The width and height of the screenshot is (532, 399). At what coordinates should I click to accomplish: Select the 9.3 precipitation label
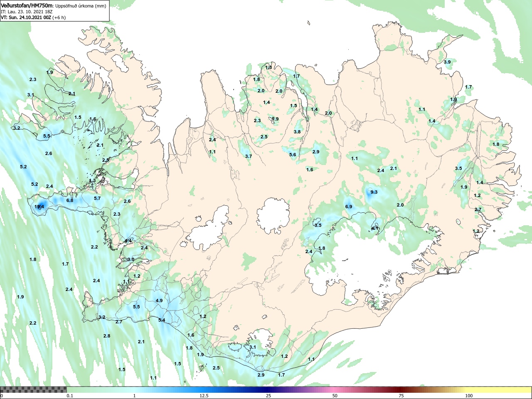[x=374, y=192]
